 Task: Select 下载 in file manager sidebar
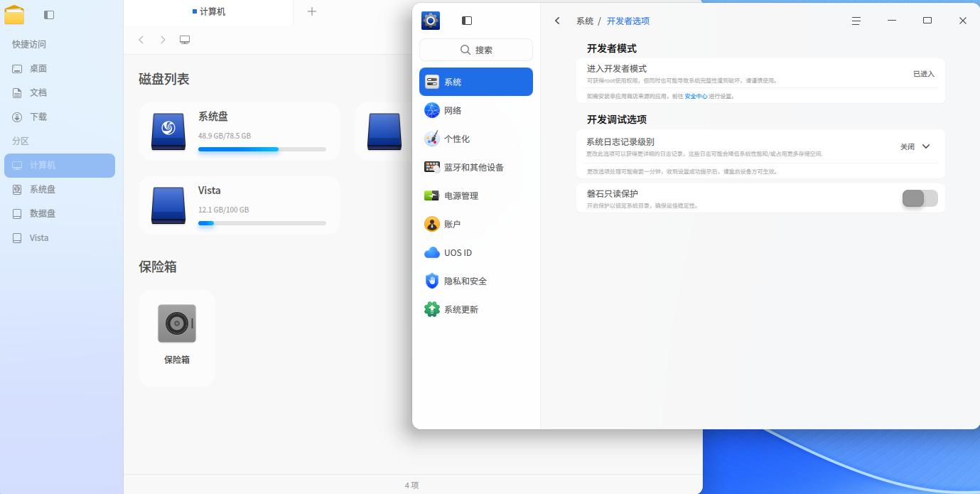tap(60, 117)
